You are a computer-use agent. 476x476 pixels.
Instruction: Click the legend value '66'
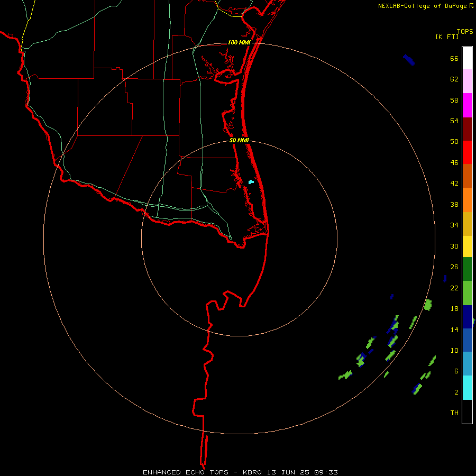click(x=454, y=58)
